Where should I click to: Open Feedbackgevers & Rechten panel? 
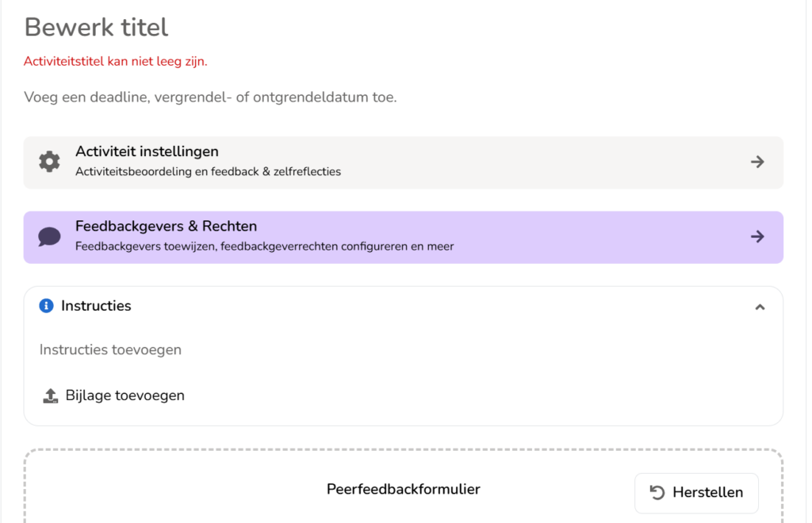[x=403, y=238]
